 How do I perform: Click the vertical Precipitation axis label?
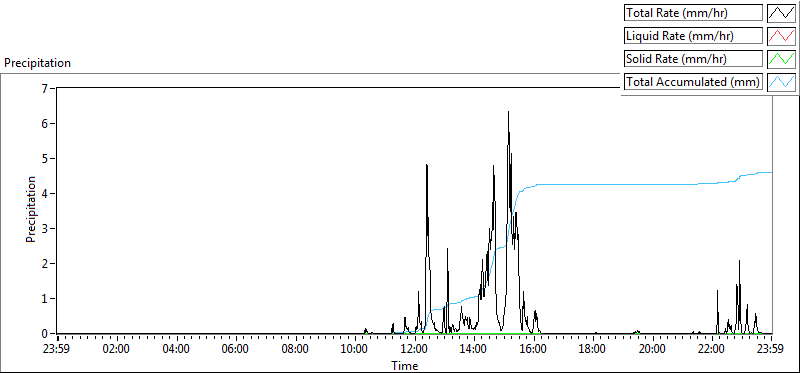31,209
